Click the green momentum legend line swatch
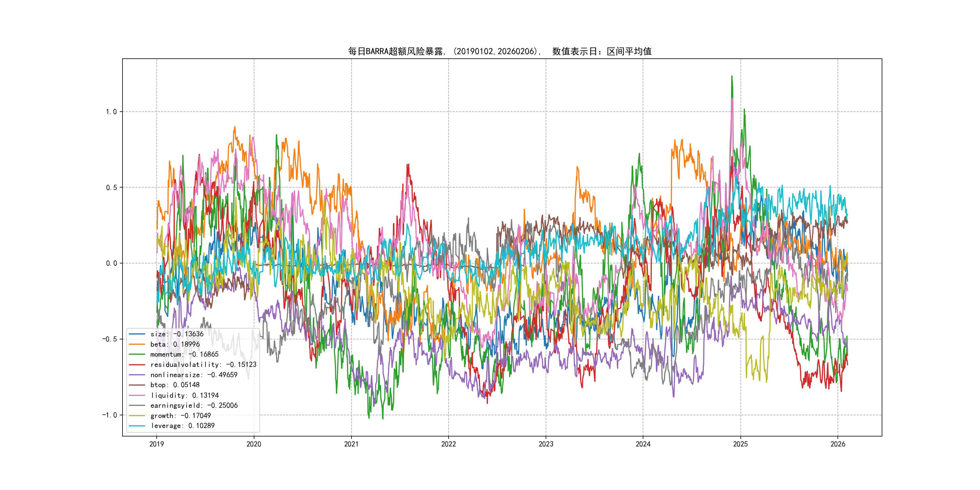This screenshot has height=490, width=980. (x=137, y=354)
